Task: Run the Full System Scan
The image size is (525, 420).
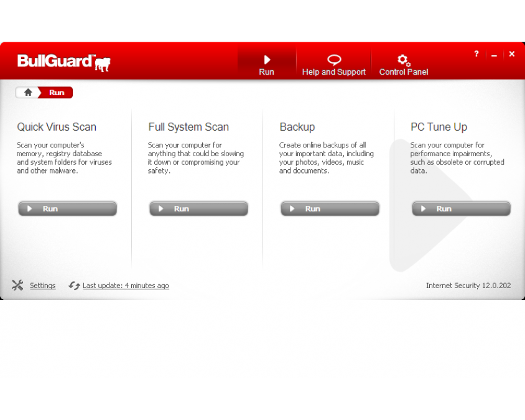Action: click(199, 208)
